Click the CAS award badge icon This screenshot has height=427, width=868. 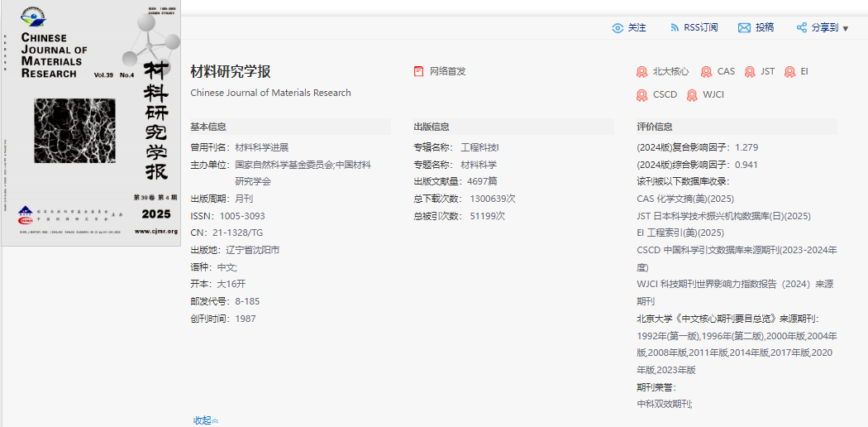pyautogui.click(x=706, y=72)
